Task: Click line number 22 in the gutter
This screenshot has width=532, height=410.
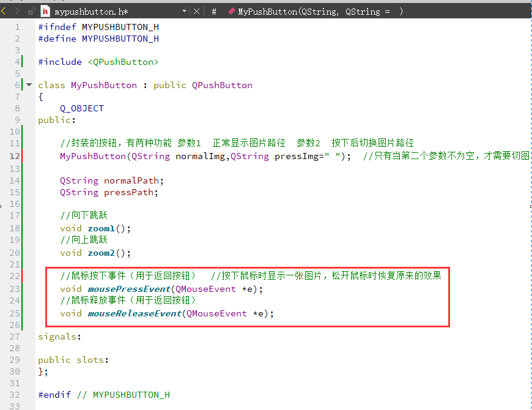Action: click(x=15, y=276)
